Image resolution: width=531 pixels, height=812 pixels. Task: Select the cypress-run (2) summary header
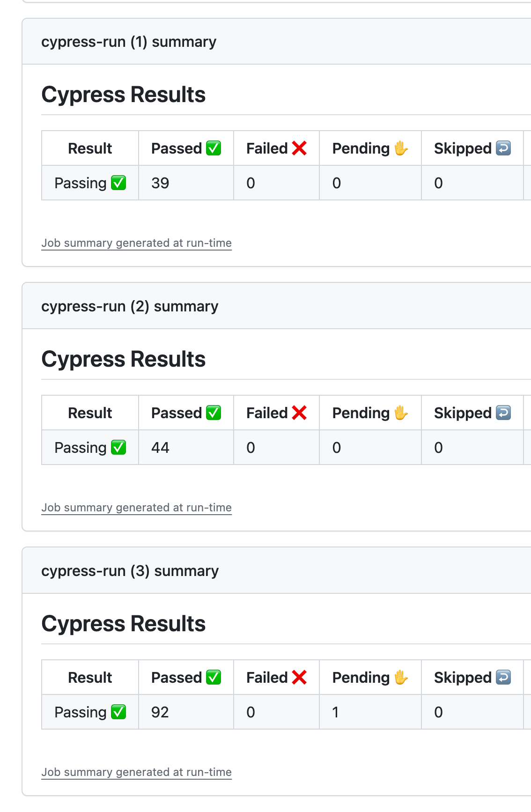pyautogui.click(x=130, y=306)
